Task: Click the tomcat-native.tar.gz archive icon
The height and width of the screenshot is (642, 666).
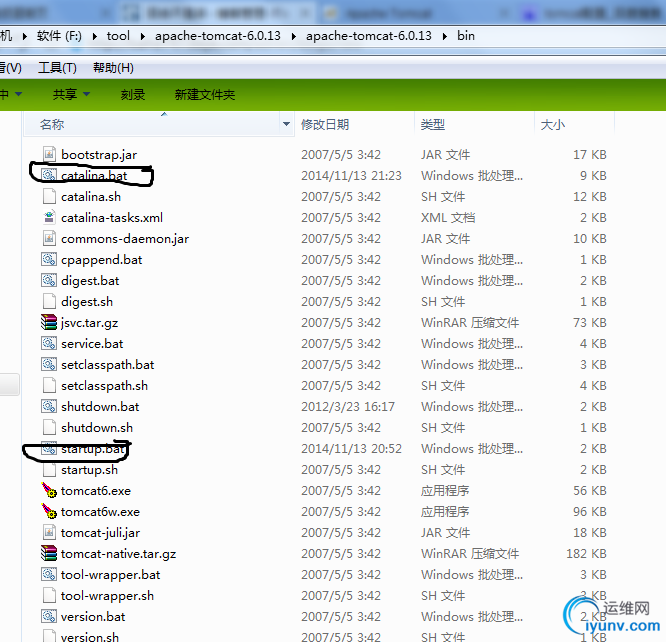Action: pyautogui.click(x=49, y=553)
